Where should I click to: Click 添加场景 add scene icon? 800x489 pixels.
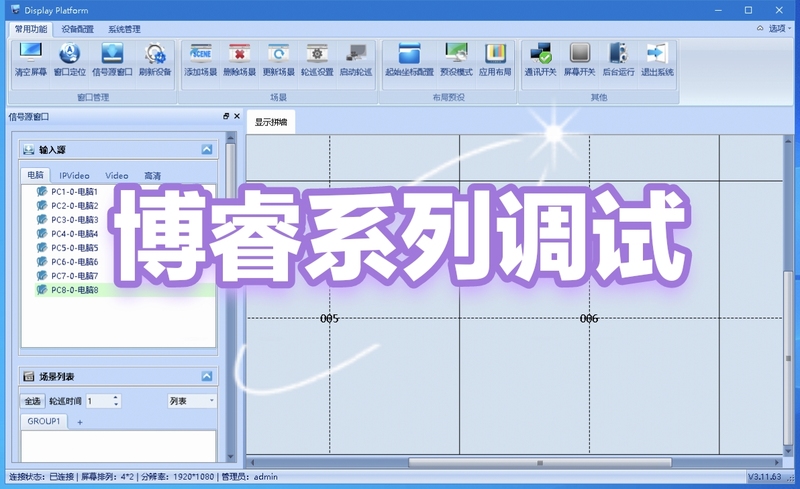(x=201, y=60)
